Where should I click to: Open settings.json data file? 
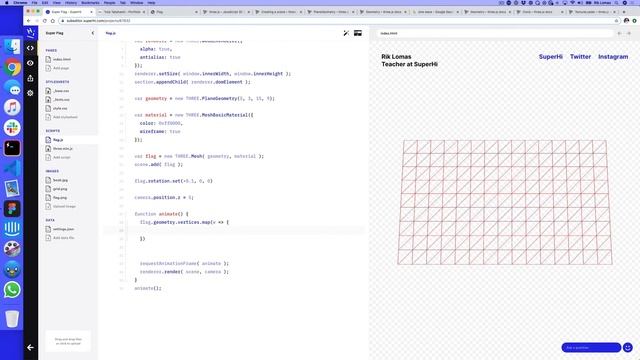(x=63, y=229)
